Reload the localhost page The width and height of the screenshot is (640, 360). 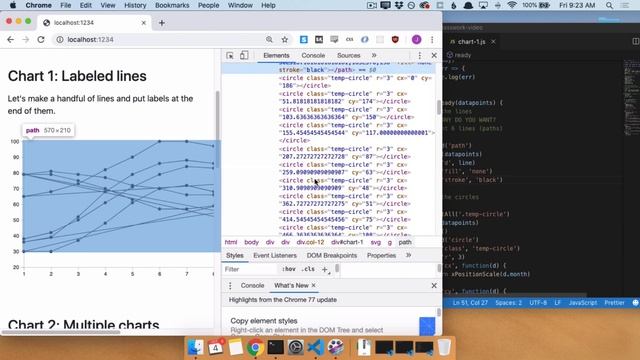41,40
